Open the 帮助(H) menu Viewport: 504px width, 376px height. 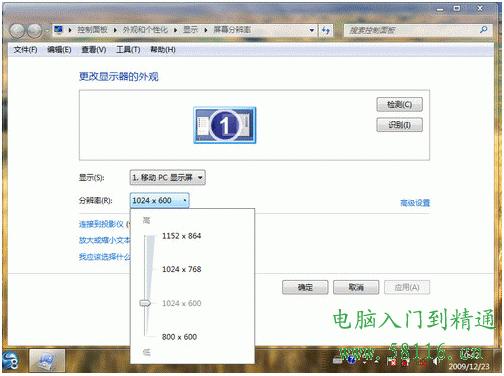tap(163, 50)
